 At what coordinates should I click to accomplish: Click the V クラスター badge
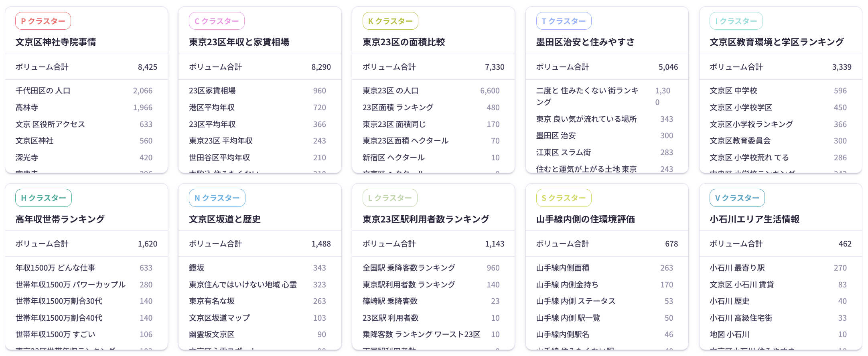(x=737, y=198)
